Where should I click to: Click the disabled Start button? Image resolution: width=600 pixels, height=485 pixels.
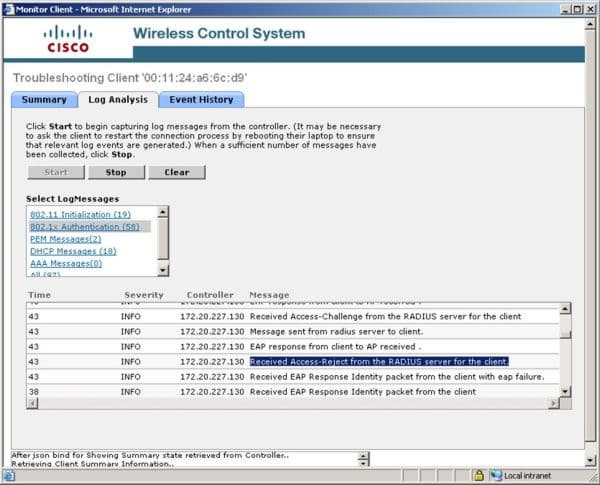[56, 172]
